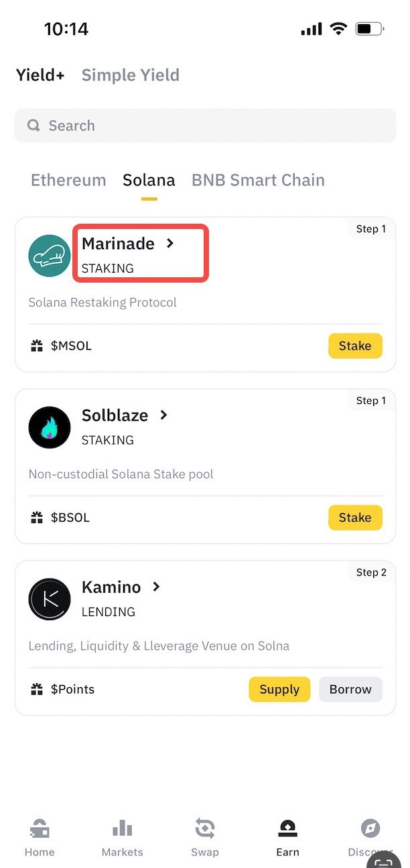This screenshot has width=410, height=868.
Task: Tap the Marinade chef hat logo
Action: pos(50,256)
